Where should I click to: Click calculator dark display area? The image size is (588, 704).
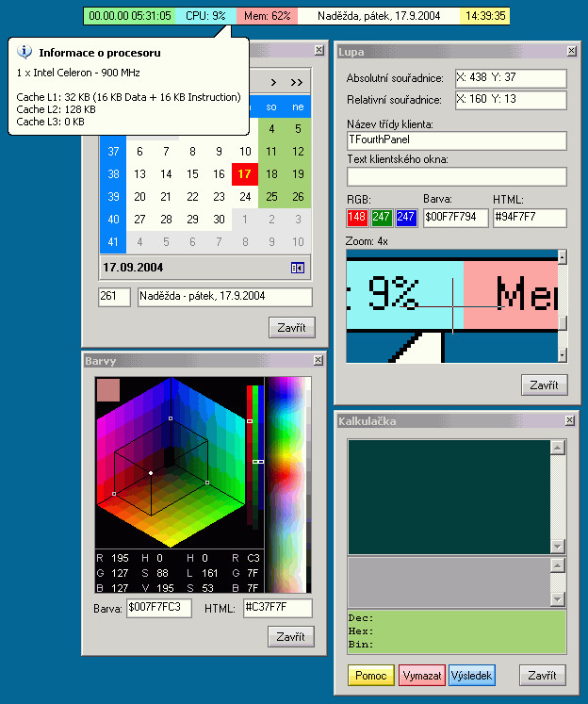(449, 497)
